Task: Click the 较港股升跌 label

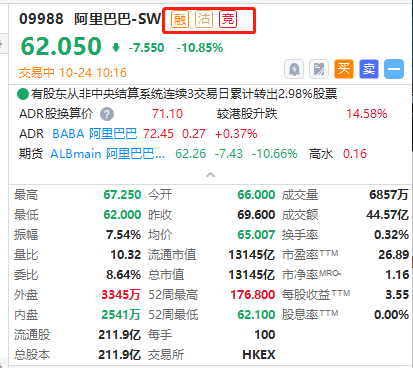Action: coord(247,114)
